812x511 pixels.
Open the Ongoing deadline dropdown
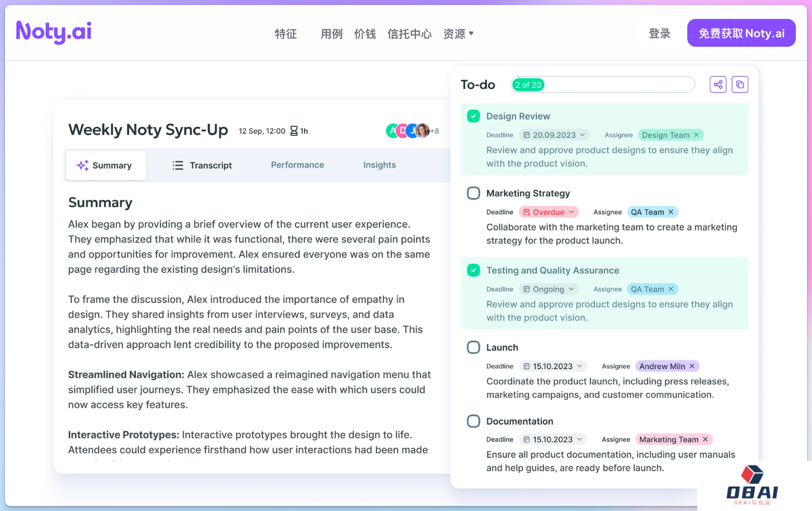point(549,289)
